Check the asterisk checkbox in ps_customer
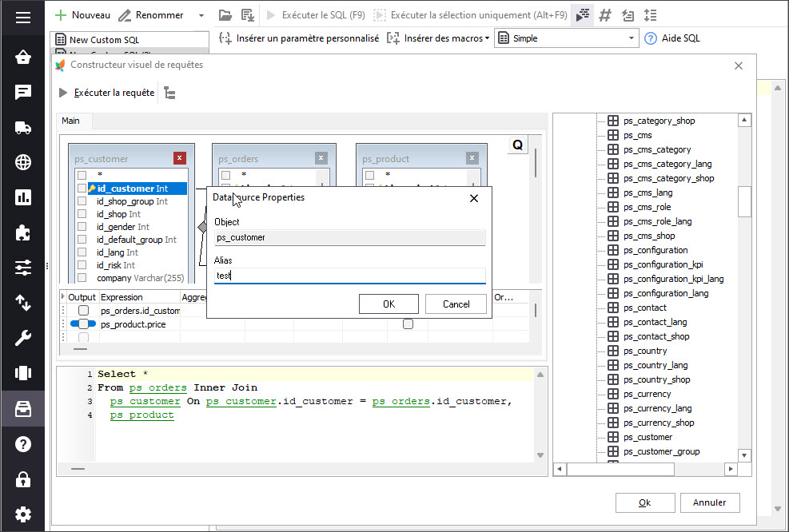The image size is (789, 532). pyautogui.click(x=82, y=175)
